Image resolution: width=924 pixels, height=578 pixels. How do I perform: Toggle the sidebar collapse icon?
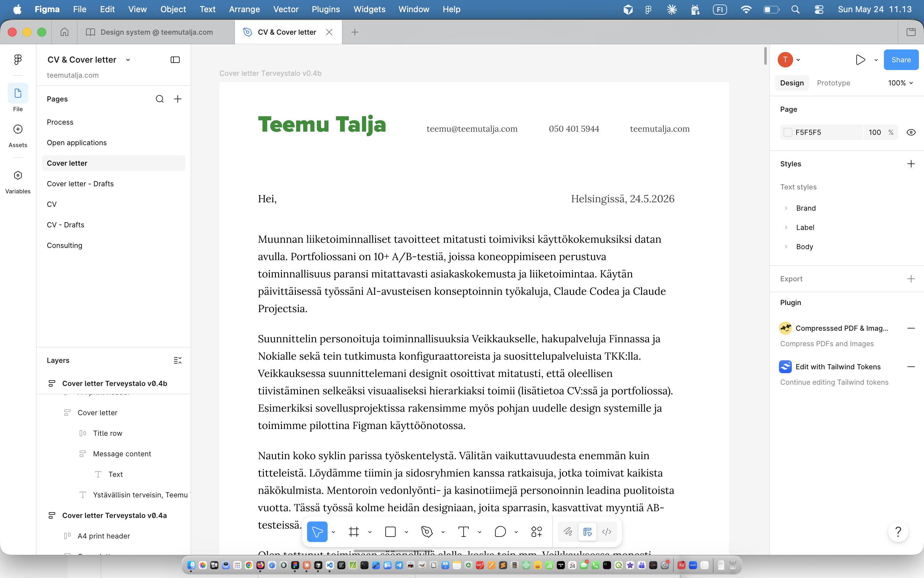pos(175,60)
